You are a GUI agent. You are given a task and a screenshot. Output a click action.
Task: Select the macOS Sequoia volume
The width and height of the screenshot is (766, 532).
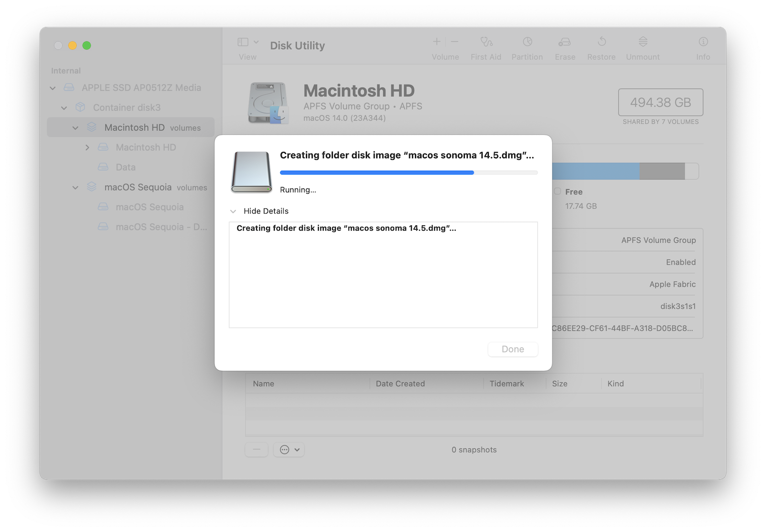tap(150, 207)
